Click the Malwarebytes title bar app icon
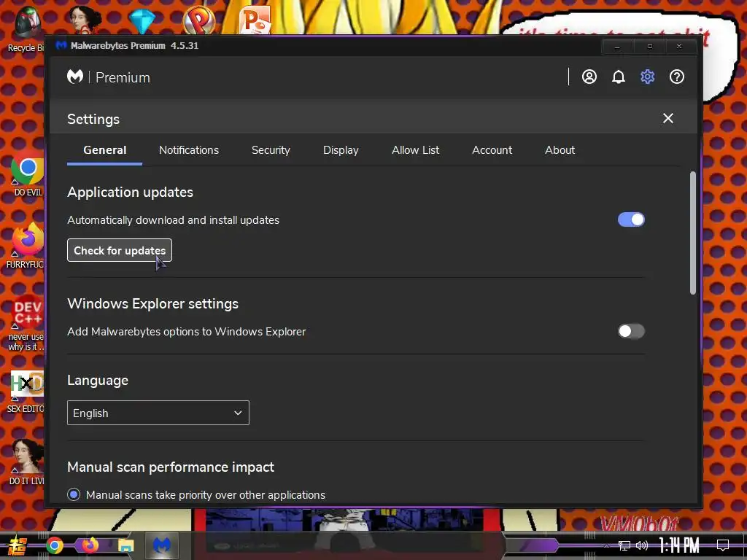Viewport: 747px width, 560px height. coord(61,46)
